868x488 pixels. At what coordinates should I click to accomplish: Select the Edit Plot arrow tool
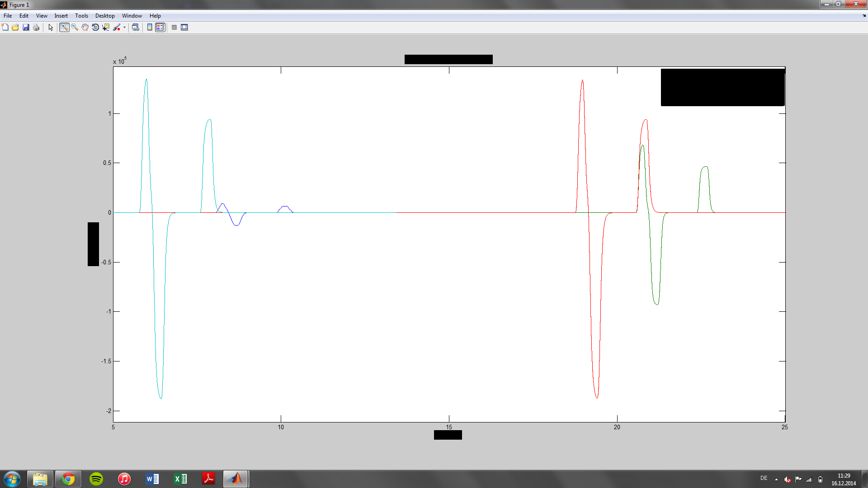51,28
